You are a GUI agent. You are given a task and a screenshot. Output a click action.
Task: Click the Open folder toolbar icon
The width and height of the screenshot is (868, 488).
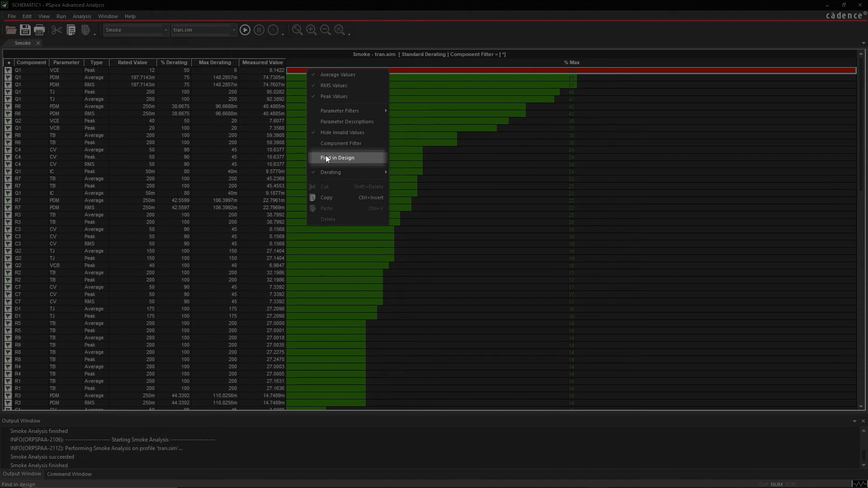[x=11, y=30]
